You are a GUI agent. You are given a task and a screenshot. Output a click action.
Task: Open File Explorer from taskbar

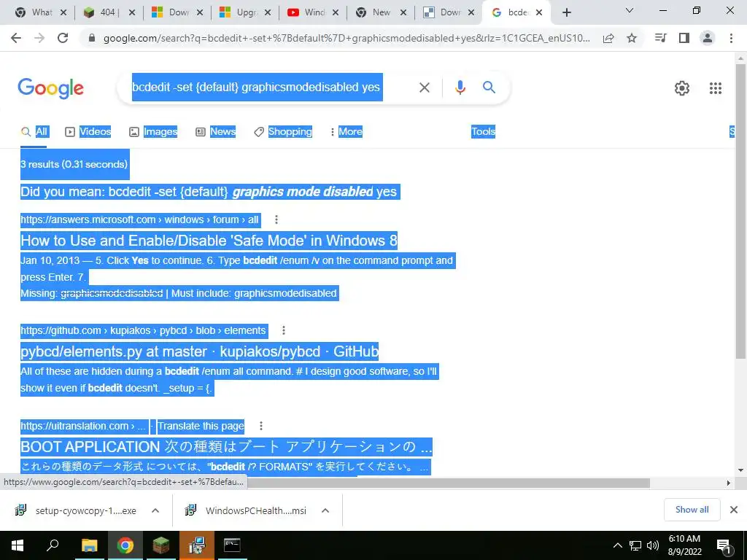click(x=89, y=545)
